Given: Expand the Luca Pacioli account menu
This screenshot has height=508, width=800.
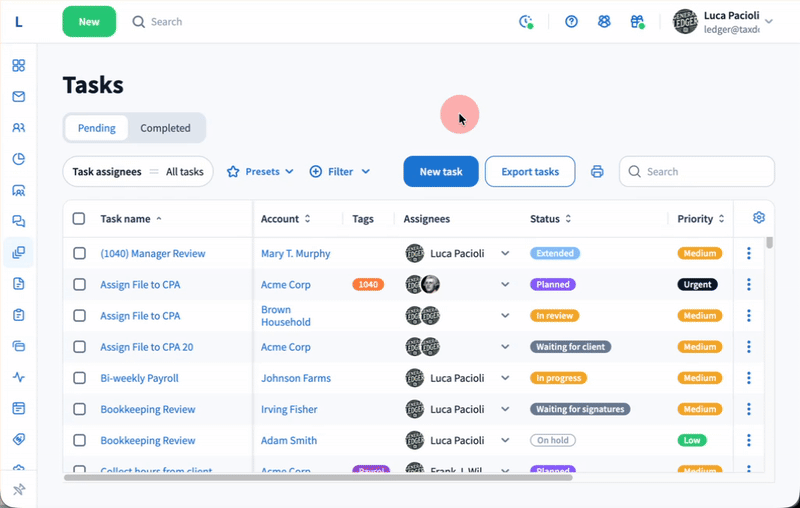Looking at the screenshot, I should tap(768, 21).
